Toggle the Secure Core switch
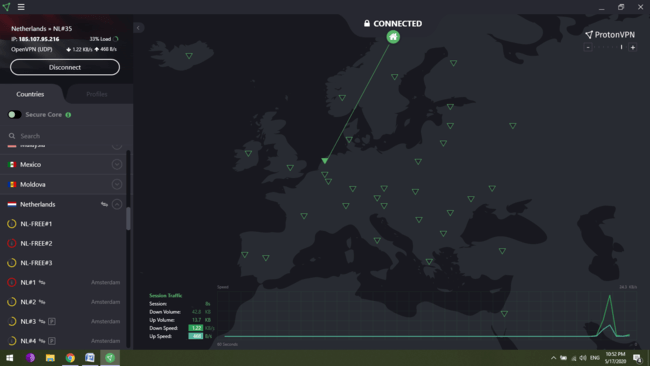The image size is (650, 366). [15, 115]
